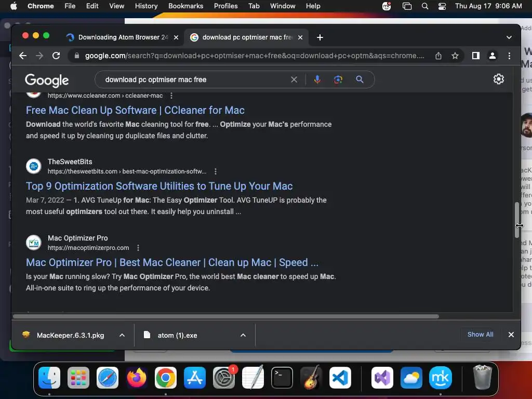Clear the Google search box text

click(x=294, y=79)
